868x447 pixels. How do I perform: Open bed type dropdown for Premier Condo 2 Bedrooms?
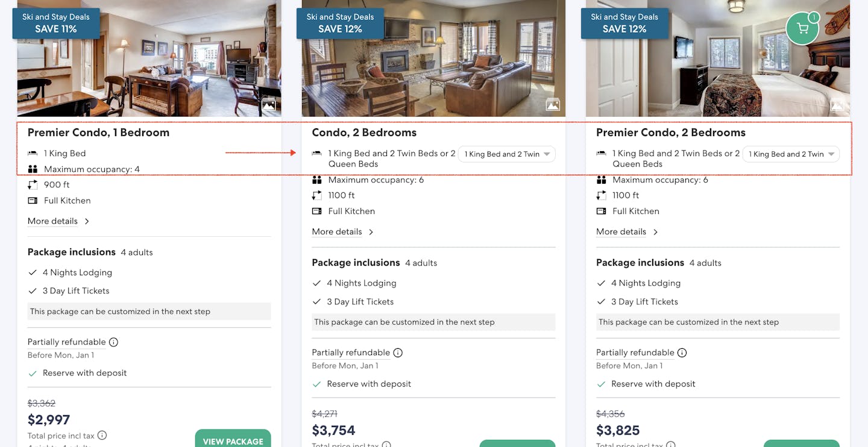(791, 154)
